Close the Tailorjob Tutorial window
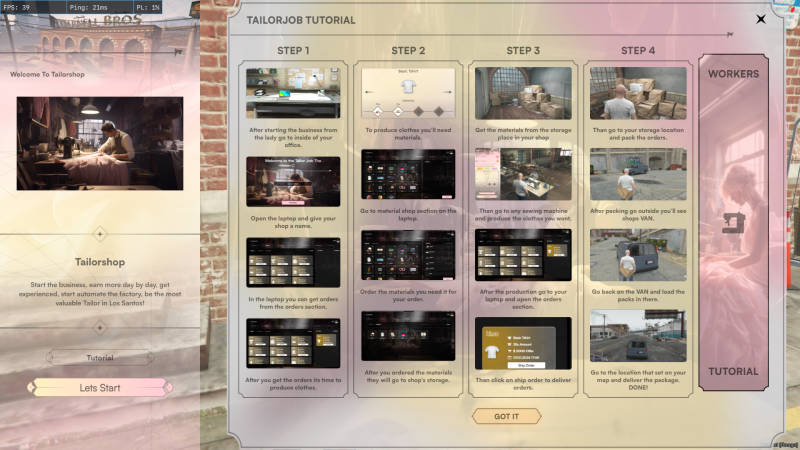This screenshot has height=450, width=800. (x=761, y=19)
